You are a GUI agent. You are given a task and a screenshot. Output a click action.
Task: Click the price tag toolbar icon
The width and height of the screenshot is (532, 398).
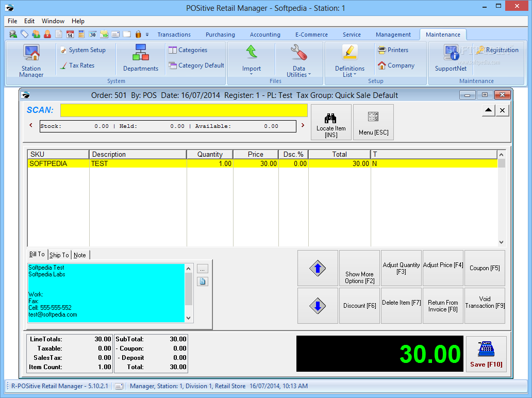pos(24,34)
